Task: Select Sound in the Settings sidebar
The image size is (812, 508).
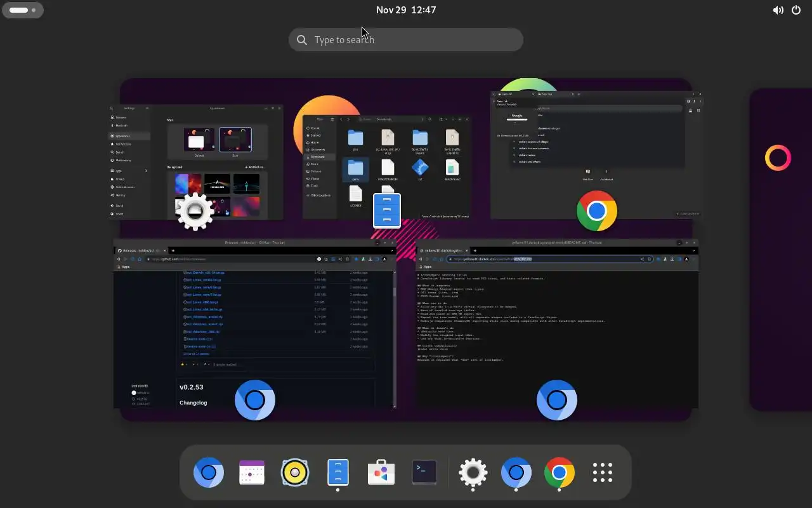Action: tap(130, 206)
